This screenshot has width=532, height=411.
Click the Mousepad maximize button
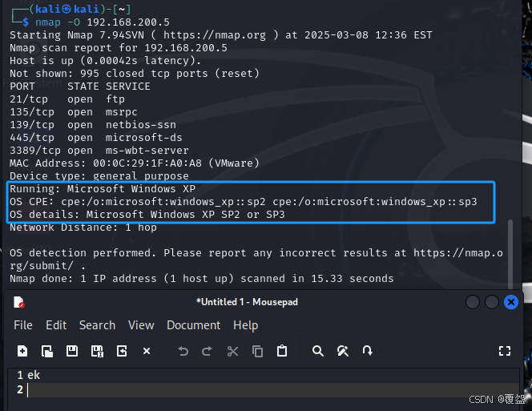pyautogui.click(x=492, y=302)
